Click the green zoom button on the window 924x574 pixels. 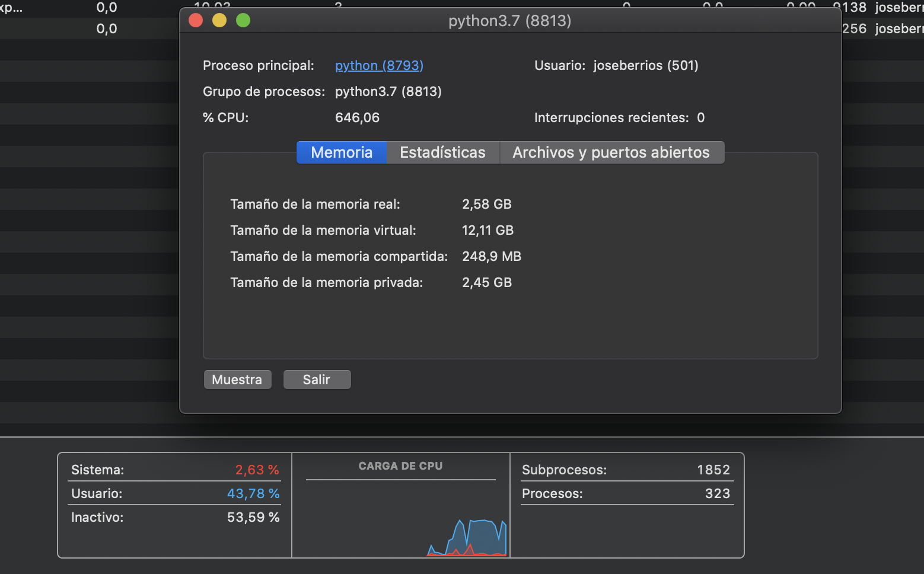click(243, 20)
